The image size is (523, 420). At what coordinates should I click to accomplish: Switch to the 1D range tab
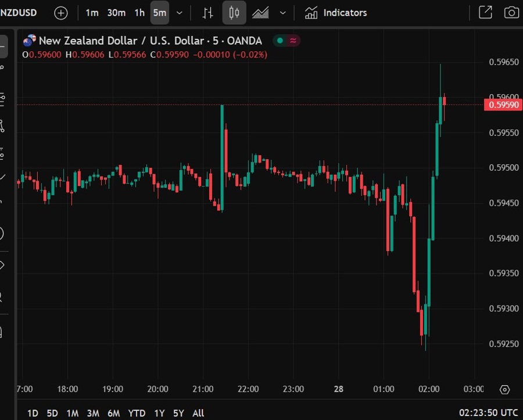(33, 413)
